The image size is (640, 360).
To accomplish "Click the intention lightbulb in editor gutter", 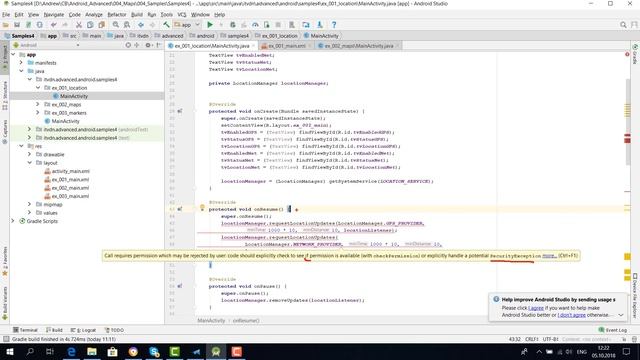I will [202, 207].
